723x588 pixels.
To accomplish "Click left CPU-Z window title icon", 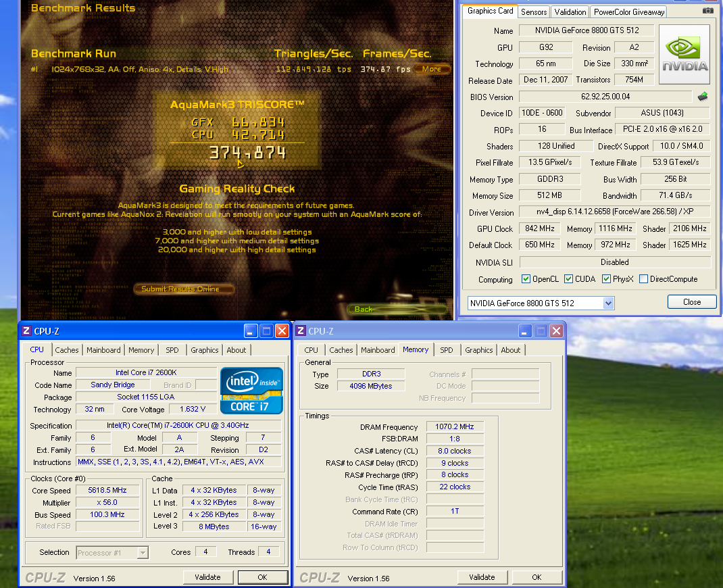I will (x=26, y=330).
